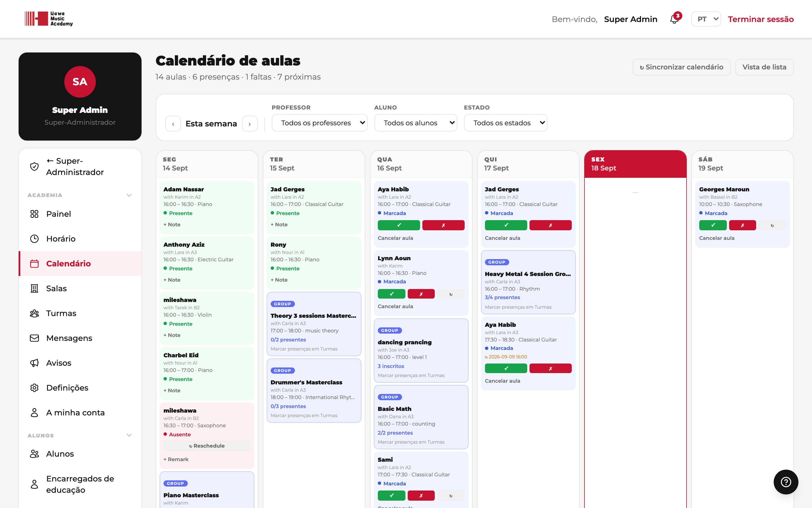
Task: Open Drummer's Masterclass group card
Action: tap(314, 390)
